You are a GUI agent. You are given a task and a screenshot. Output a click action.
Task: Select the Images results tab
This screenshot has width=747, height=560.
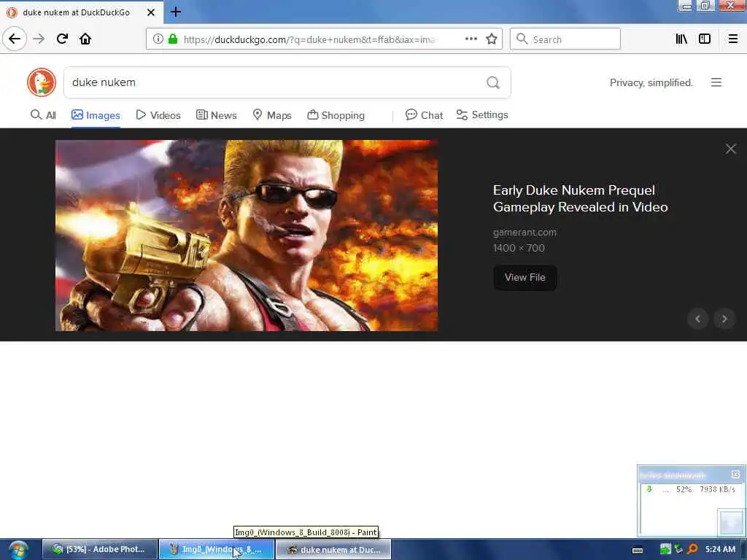[96, 115]
